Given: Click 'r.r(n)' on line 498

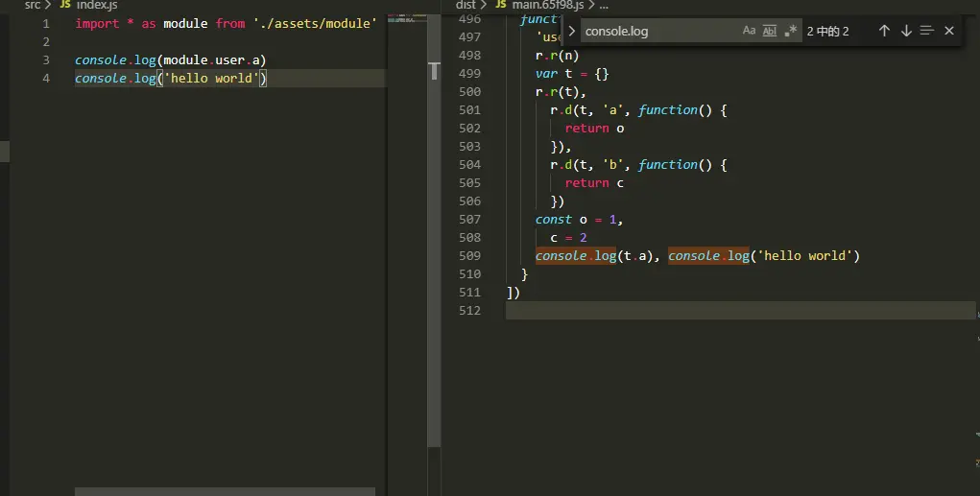Looking at the screenshot, I should [557, 56].
